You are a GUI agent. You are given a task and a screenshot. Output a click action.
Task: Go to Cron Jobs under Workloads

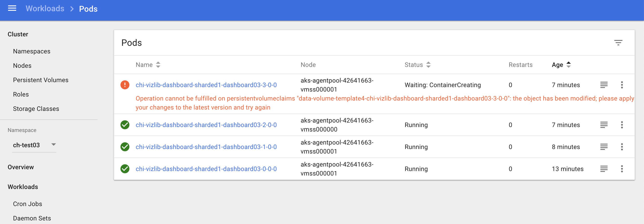tap(27, 204)
